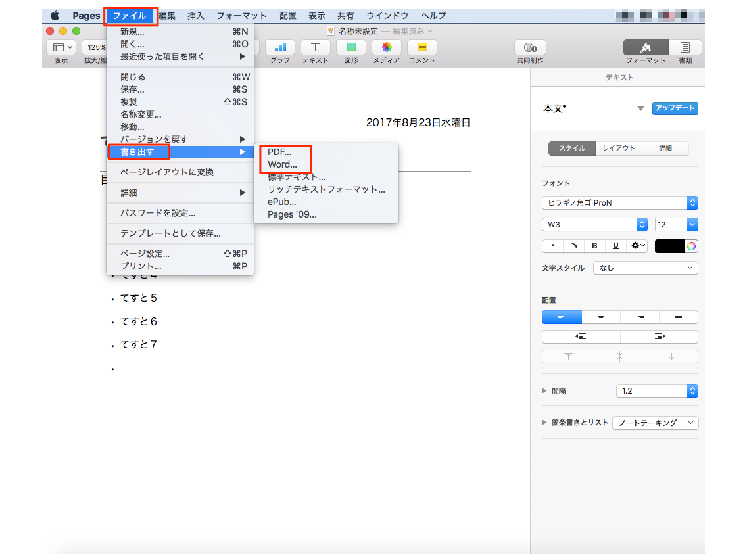Switch to the スタイル tab
The image size is (747, 560).
pyautogui.click(x=571, y=148)
